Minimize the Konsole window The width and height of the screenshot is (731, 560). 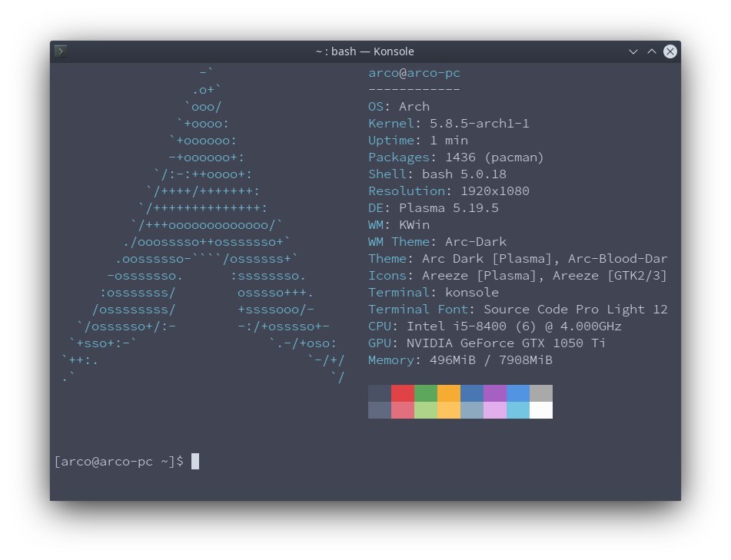click(633, 51)
